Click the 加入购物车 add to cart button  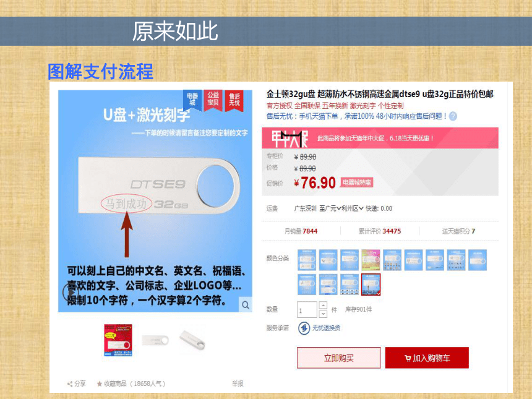pos(427,358)
